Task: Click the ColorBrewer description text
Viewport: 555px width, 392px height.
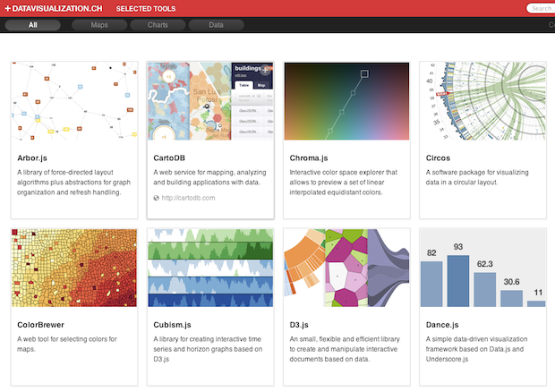Action: tap(67, 344)
